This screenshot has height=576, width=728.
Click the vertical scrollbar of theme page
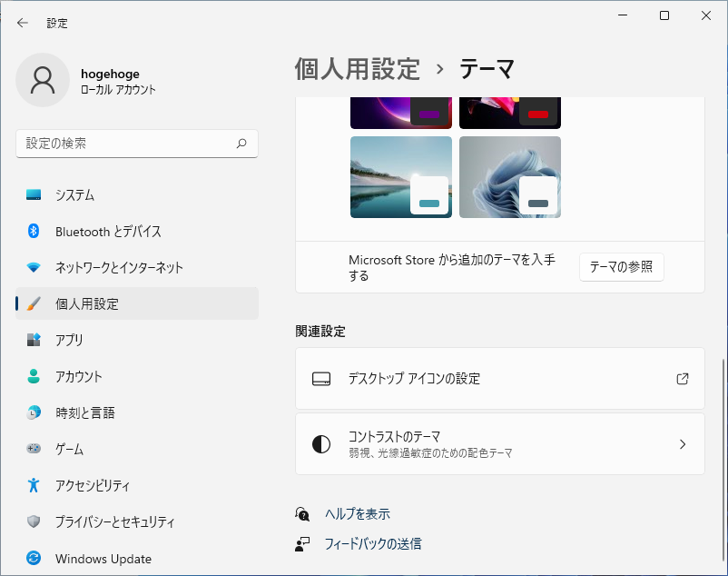pyautogui.click(x=723, y=460)
